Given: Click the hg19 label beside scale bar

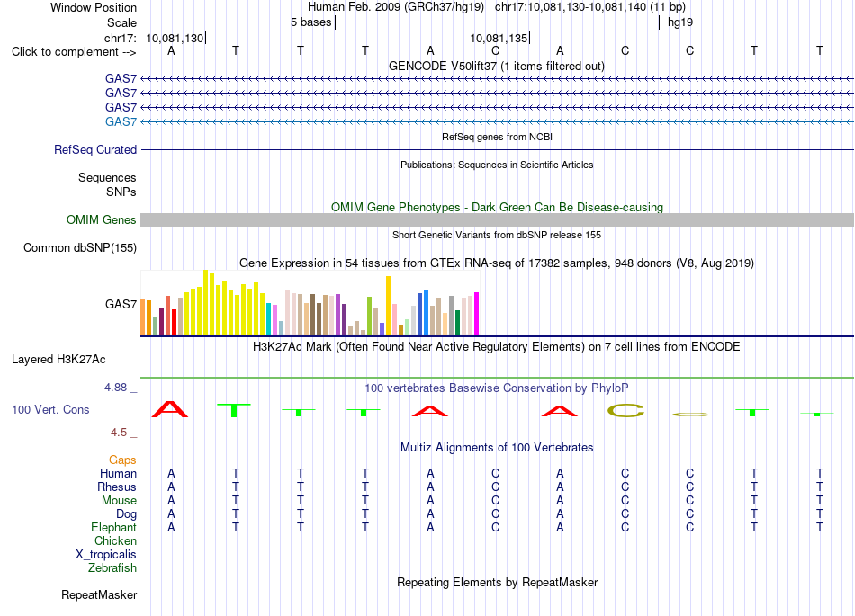Looking at the screenshot, I should pyautogui.click(x=680, y=22).
